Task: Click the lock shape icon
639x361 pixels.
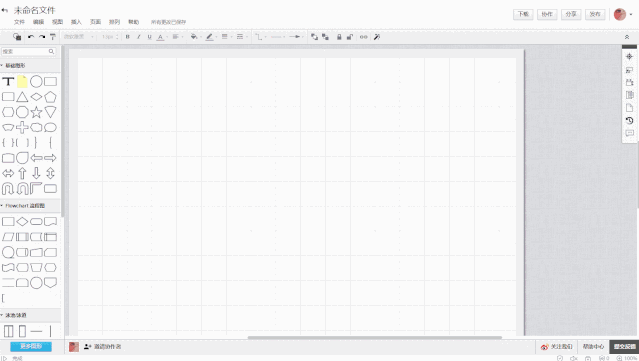Action: pos(339,37)
